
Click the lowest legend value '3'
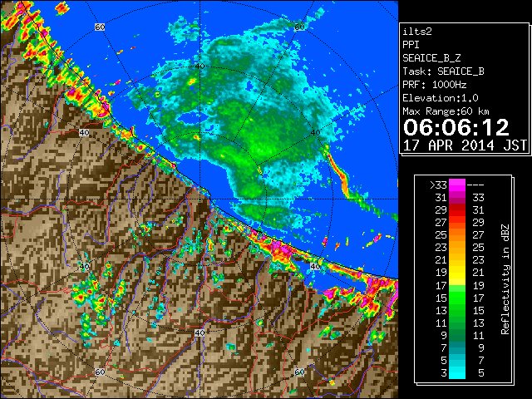coord(444,373)
